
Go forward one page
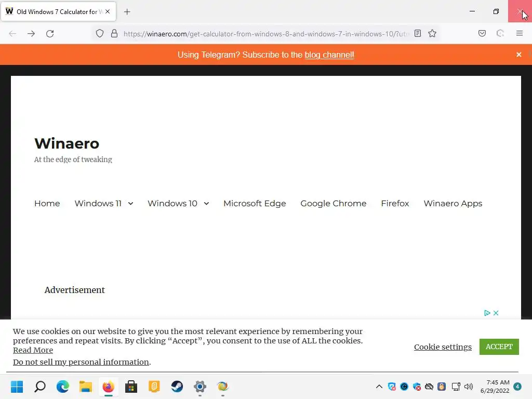[x=31, y=34]
